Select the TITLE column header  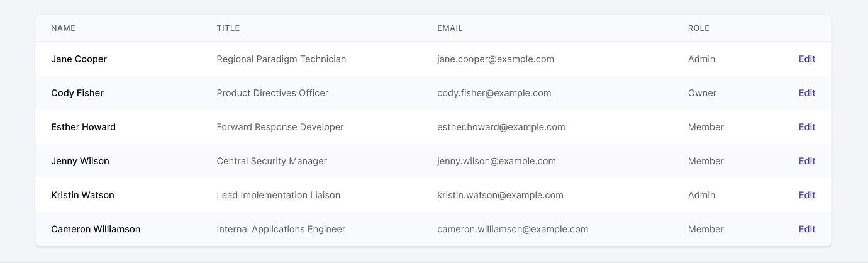click(228, 28)
